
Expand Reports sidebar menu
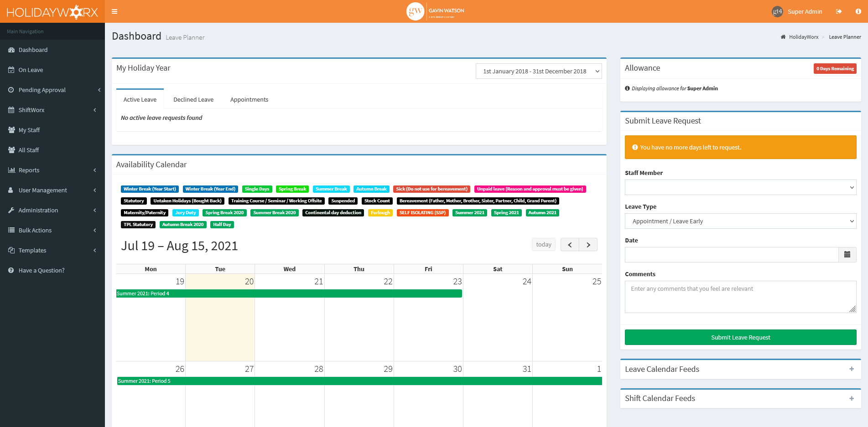[52, 170]
